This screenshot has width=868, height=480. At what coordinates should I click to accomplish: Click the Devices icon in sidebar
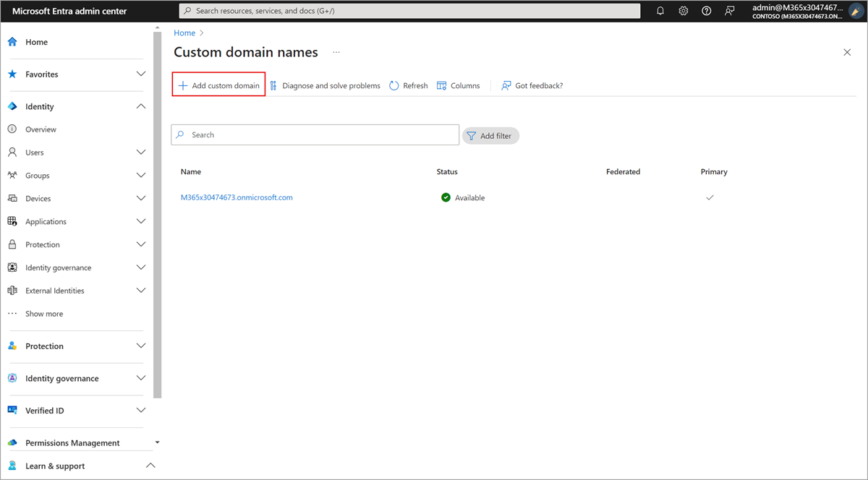coord(12,198)
